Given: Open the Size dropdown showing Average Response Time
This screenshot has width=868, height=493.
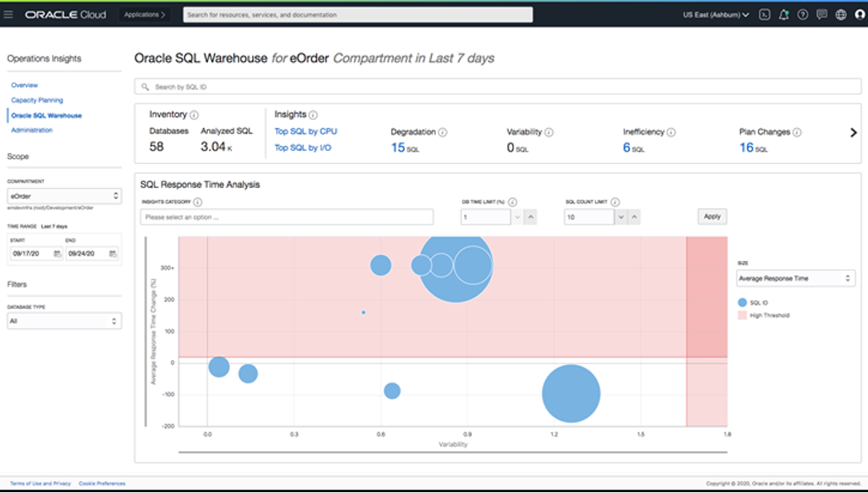Looking at the screenshot, I should point(796,278).
